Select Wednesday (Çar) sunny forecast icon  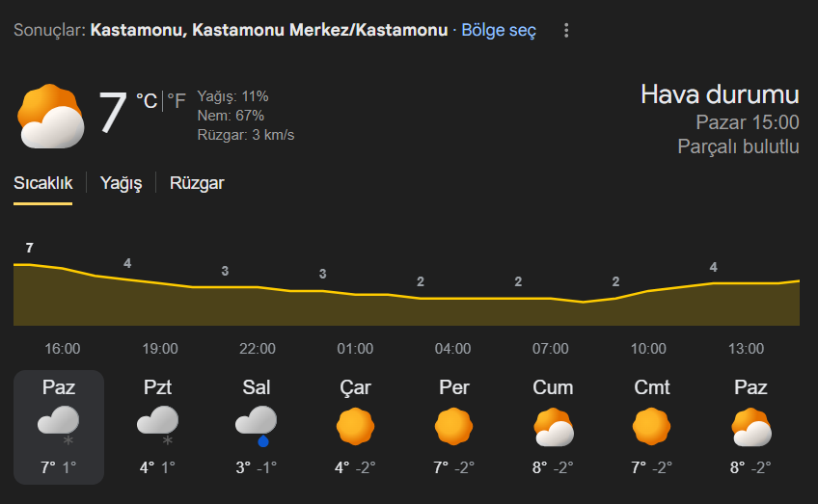355,425
